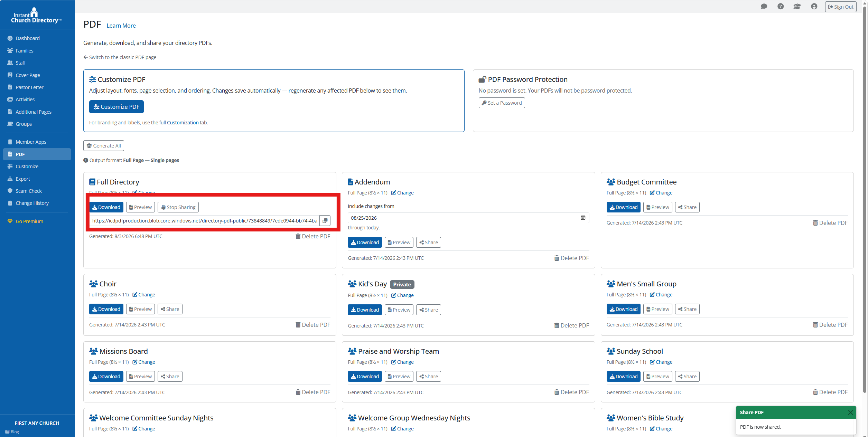Copy the Full Directory share link
This screenshot has width=868, height=437.
[x=325, y=221]
